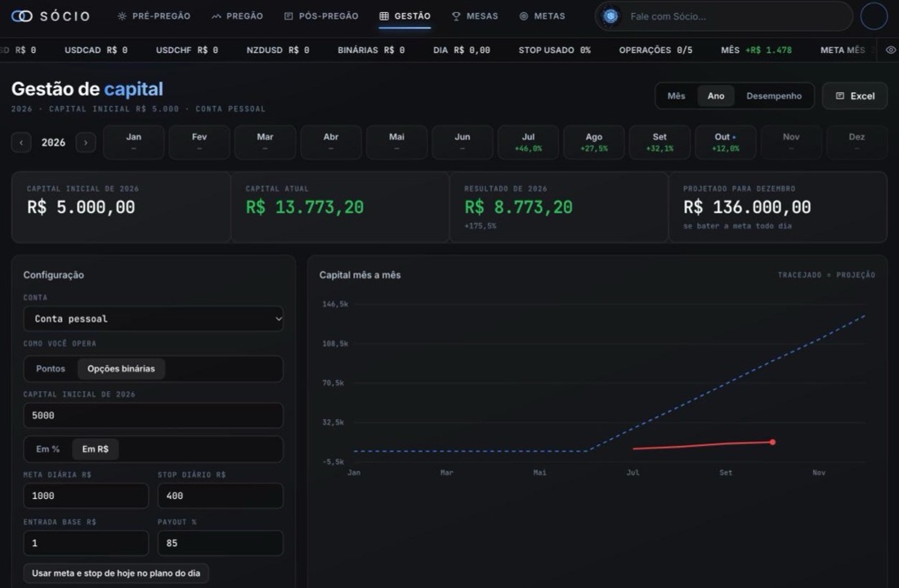
Task: Expand the Conta pessoal dropdown
Action: point(153,318)
